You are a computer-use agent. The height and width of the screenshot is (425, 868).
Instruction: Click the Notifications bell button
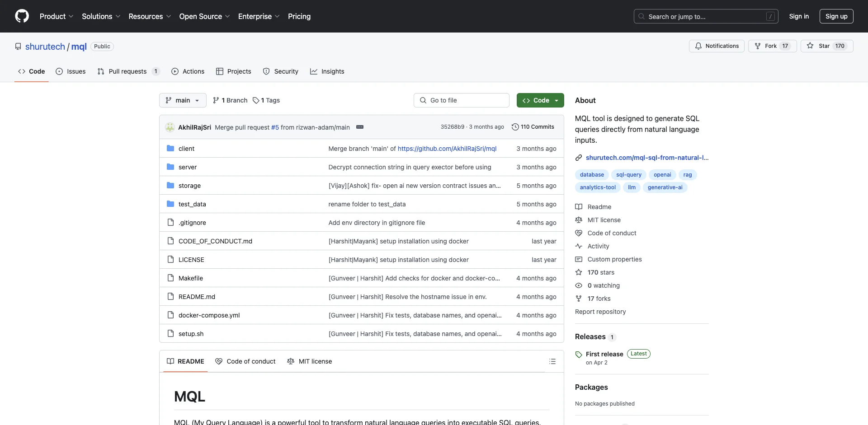click(x=717, y=46)
